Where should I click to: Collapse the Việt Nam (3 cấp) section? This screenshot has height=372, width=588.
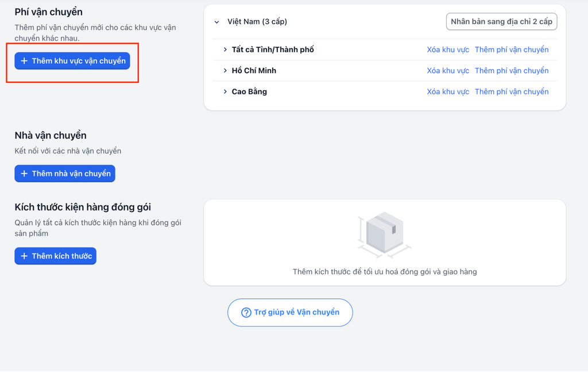coord(217,22)
